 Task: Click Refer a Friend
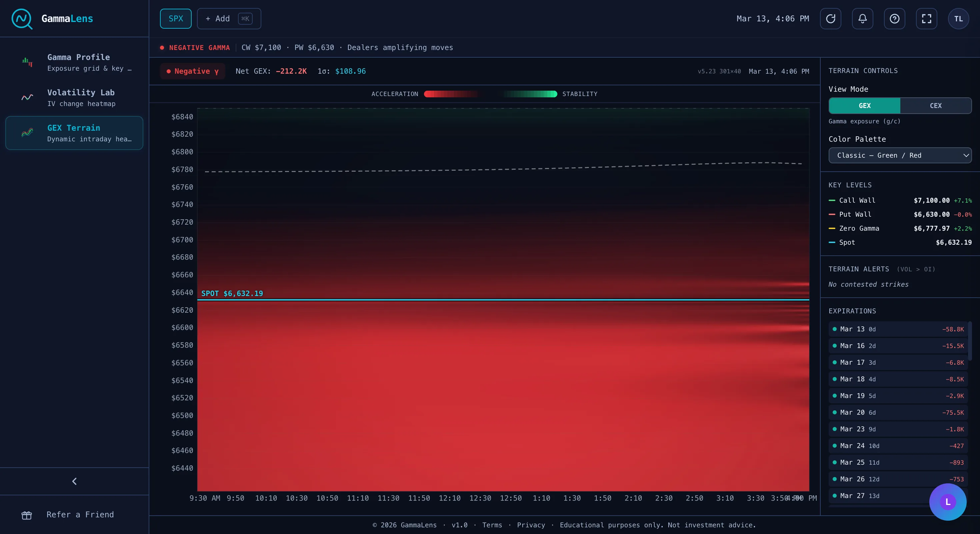[80, 514]
